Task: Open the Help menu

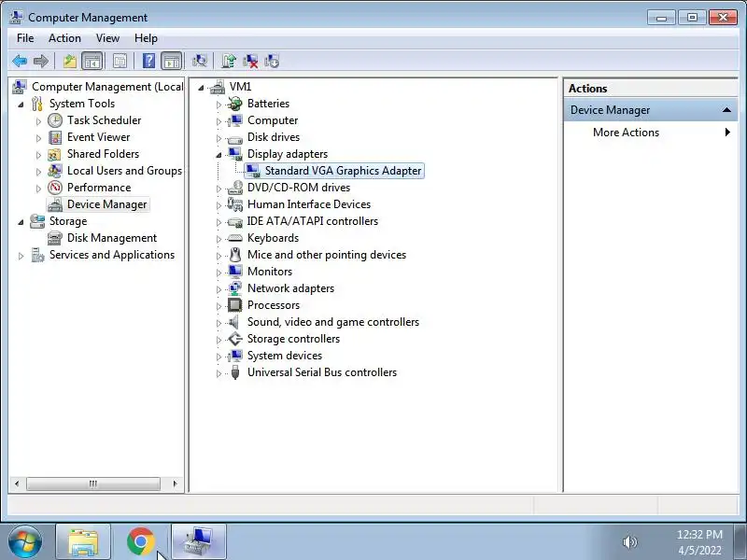Action: pos(146,38)
